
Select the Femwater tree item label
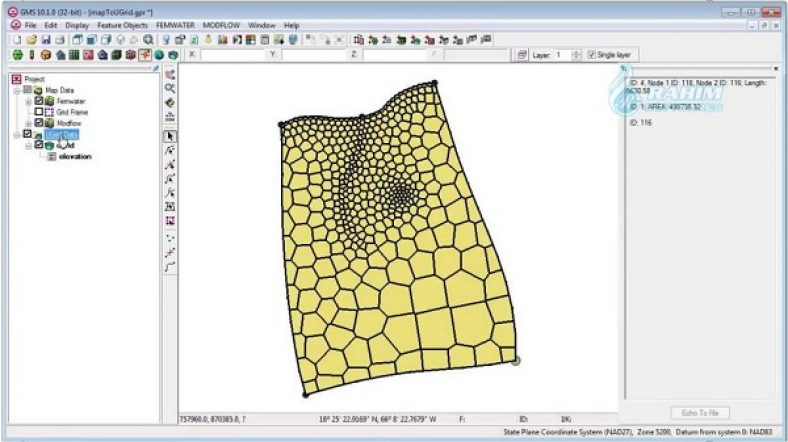[70, 101]
